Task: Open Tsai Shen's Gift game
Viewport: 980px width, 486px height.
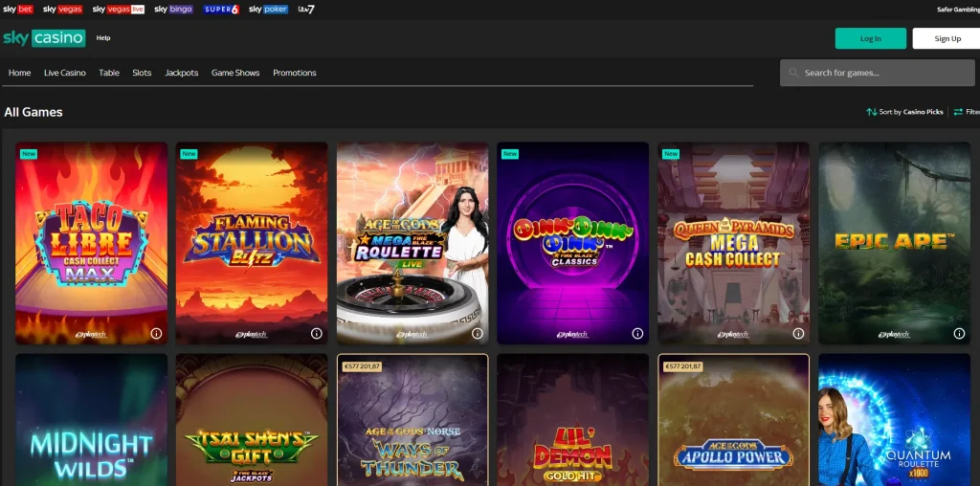Action: 252,420
